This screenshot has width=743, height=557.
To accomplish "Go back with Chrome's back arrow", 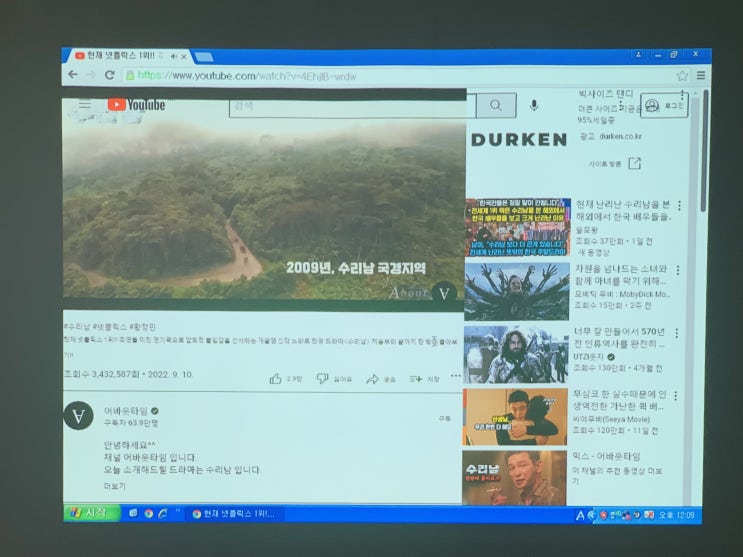I will [x=73, y=74].
